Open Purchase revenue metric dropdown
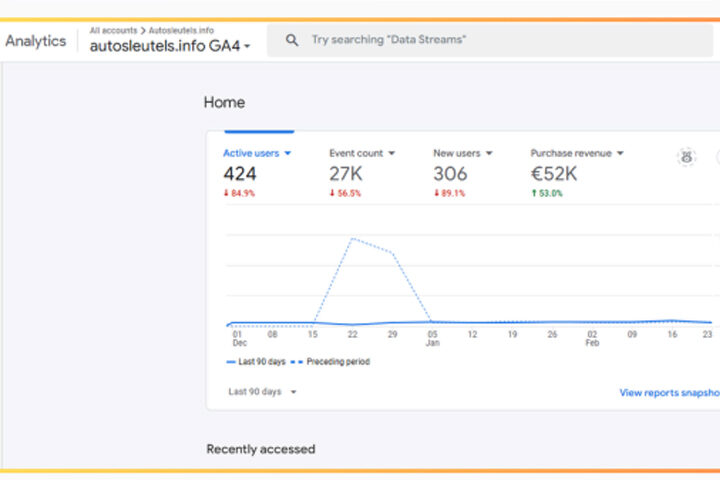The image size is (720, 500). click(577, 153)
